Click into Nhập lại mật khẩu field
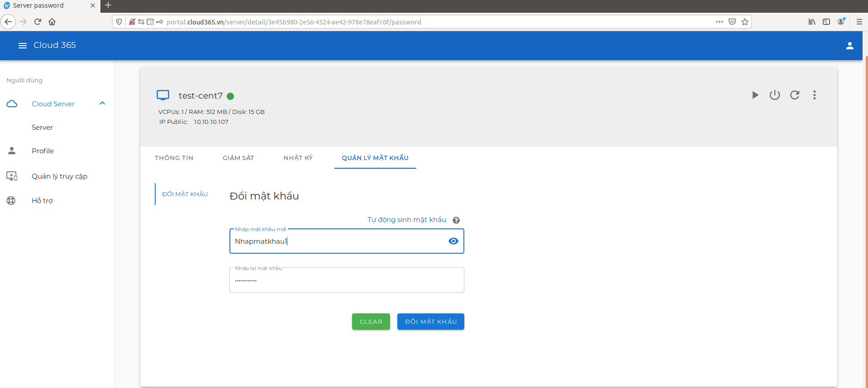Image resolution: width=868 pixels, height=388 pixels. (x=347, y=280)
